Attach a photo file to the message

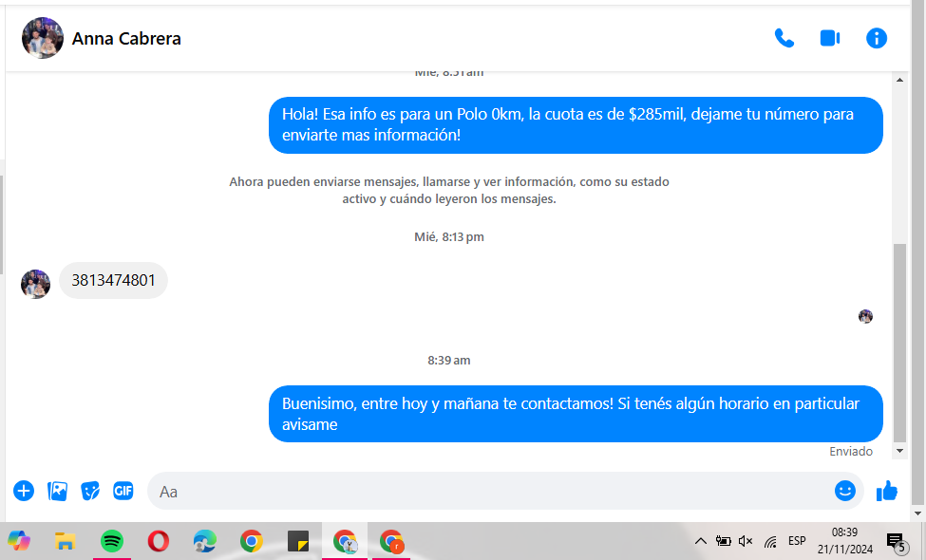click(58, 491)
